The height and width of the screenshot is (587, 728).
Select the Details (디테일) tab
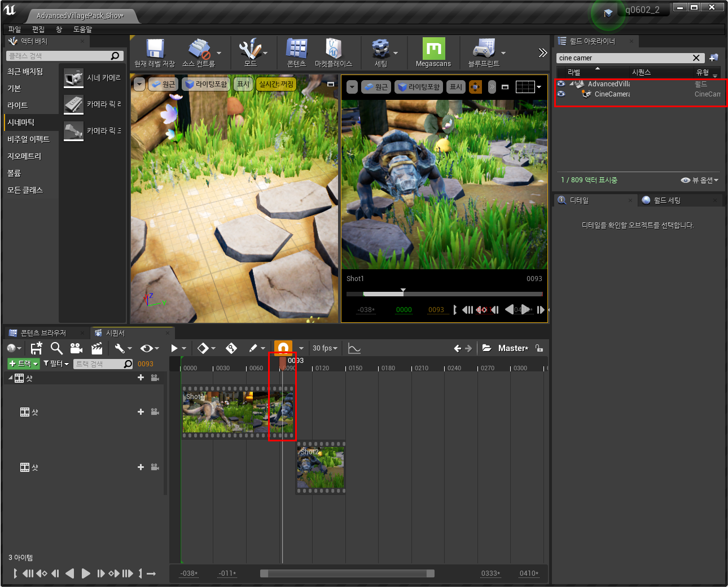coord(579,200)
